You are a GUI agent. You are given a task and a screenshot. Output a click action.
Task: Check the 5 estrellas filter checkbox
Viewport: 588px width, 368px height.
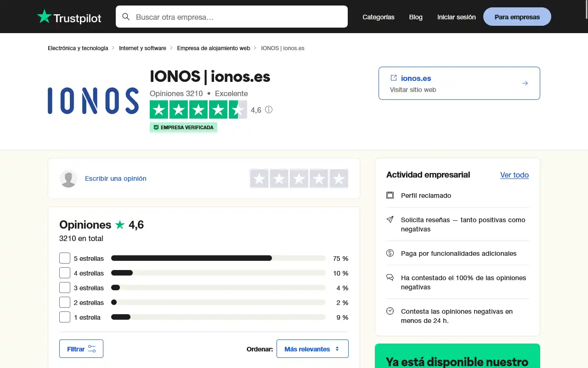65,258
